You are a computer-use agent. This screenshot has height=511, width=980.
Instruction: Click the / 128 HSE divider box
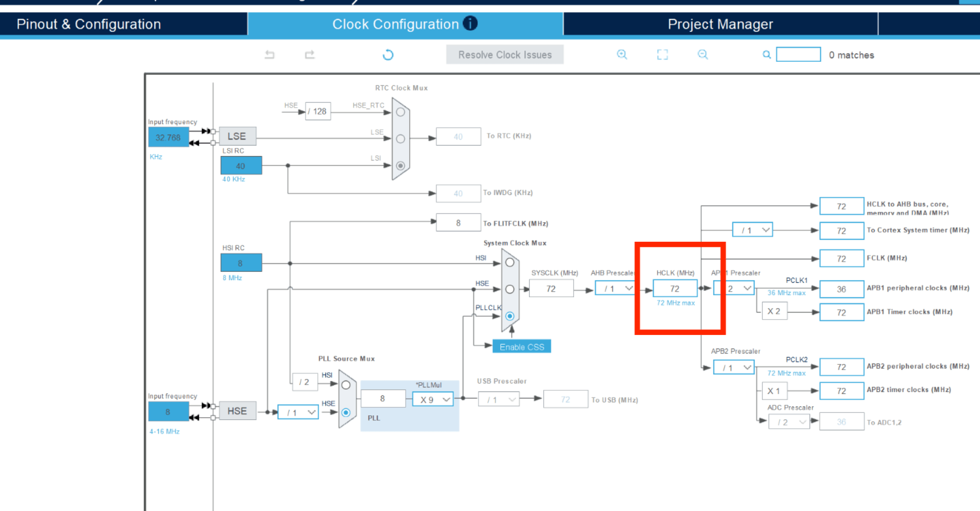coord(318,111)
